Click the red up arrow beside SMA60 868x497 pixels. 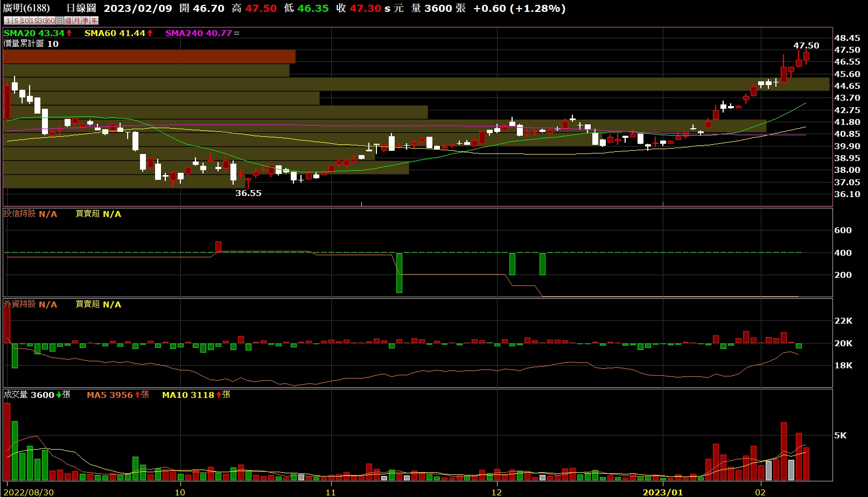[x=150, y=33]
